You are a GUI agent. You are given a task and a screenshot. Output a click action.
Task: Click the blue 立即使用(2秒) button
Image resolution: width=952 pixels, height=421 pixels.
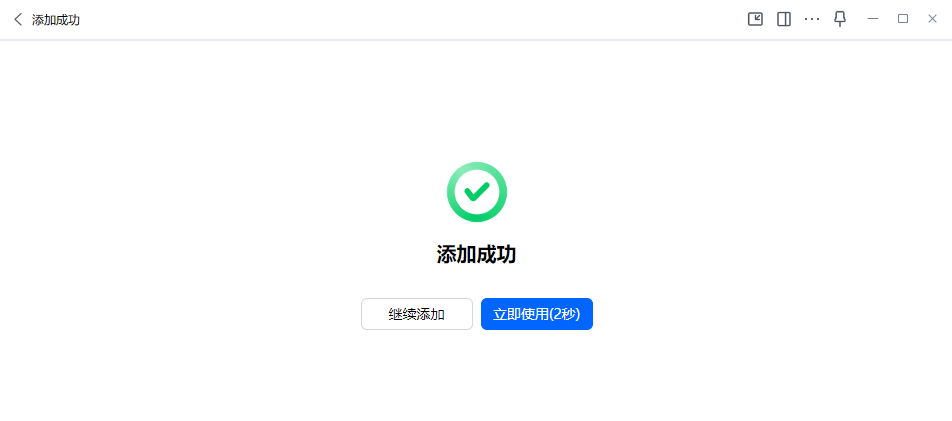click(537, 314)
